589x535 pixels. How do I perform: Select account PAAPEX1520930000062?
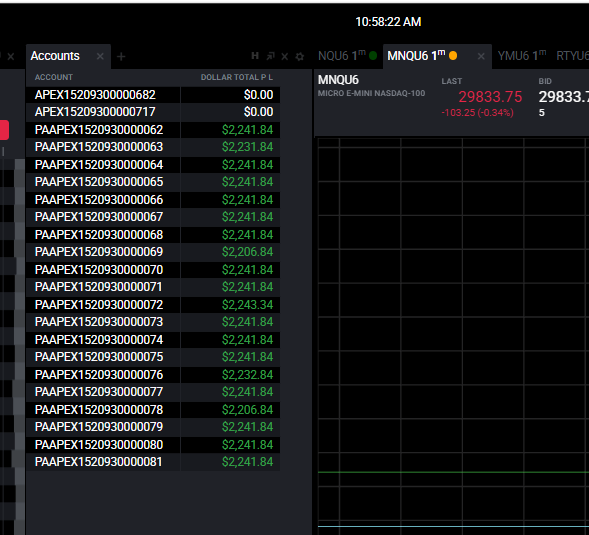coord(99,130)
